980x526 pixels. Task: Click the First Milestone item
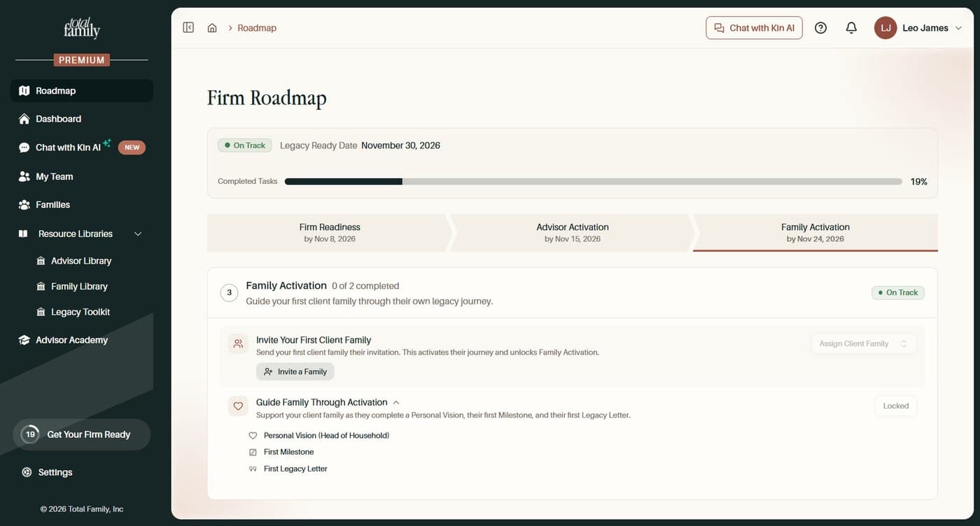[288, 453]
